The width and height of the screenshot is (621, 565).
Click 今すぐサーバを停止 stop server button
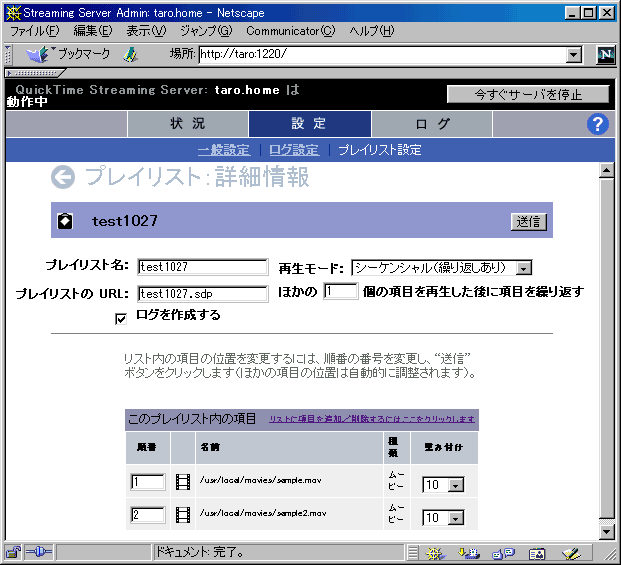[527, 94]
